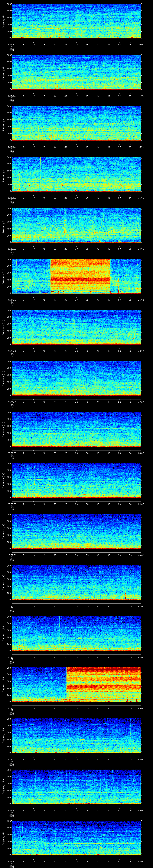153x868 pixels.
Task: Click the vertical spike near 32 s in the 20:40:00 panel
Action: coord(82,580)
